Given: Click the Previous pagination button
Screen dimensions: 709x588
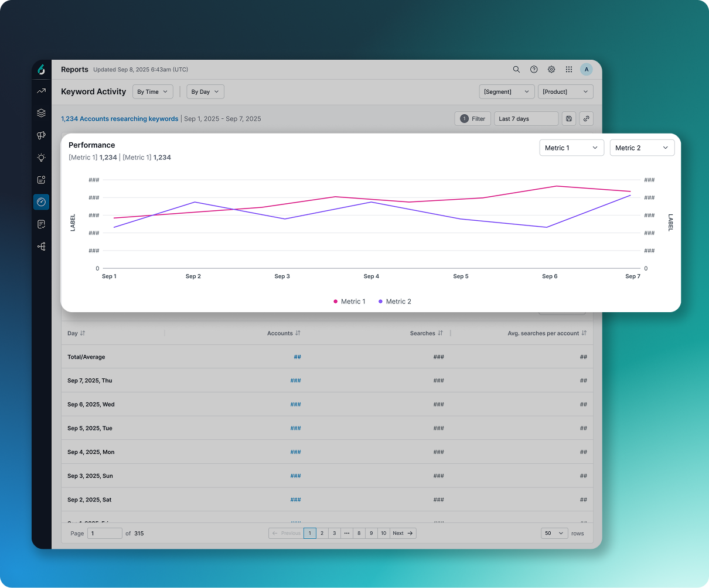Looking at the screenshot, I should (286, 533).
